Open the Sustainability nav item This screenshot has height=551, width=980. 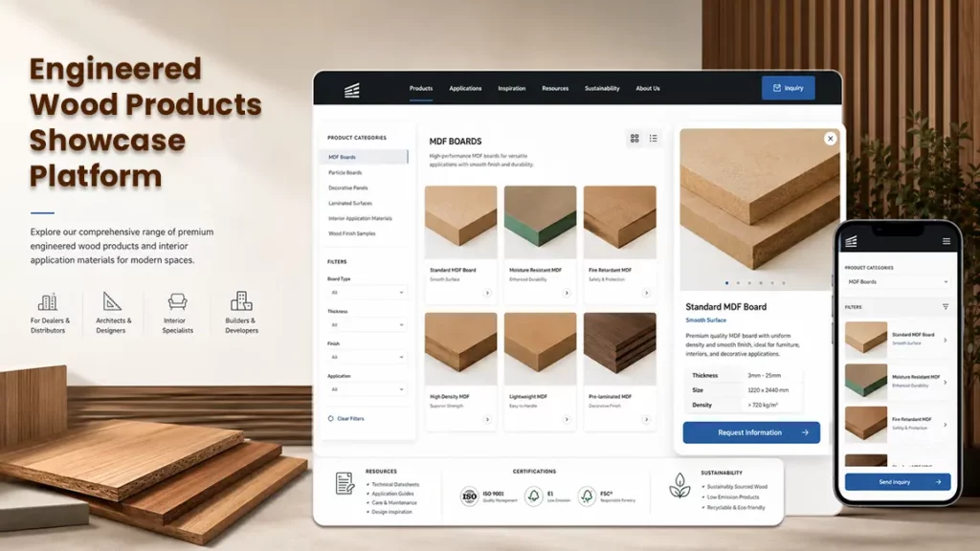pos(602,88)
